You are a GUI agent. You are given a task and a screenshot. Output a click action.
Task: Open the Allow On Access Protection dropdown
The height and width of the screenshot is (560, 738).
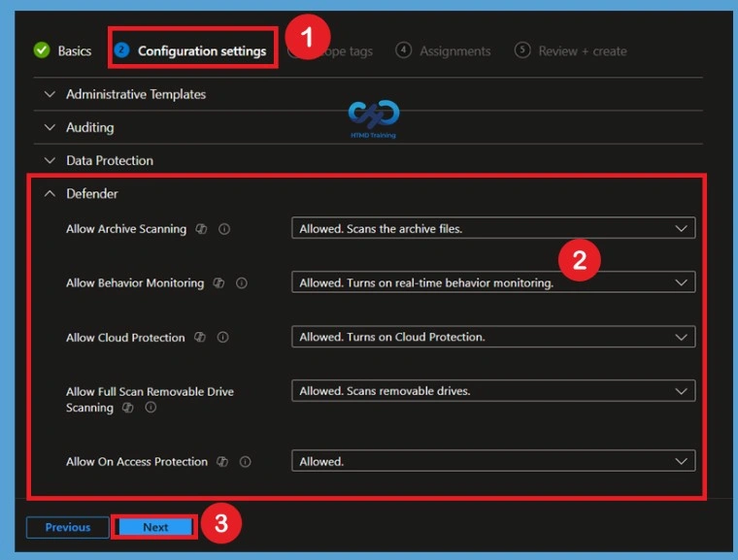pos(493,461)
